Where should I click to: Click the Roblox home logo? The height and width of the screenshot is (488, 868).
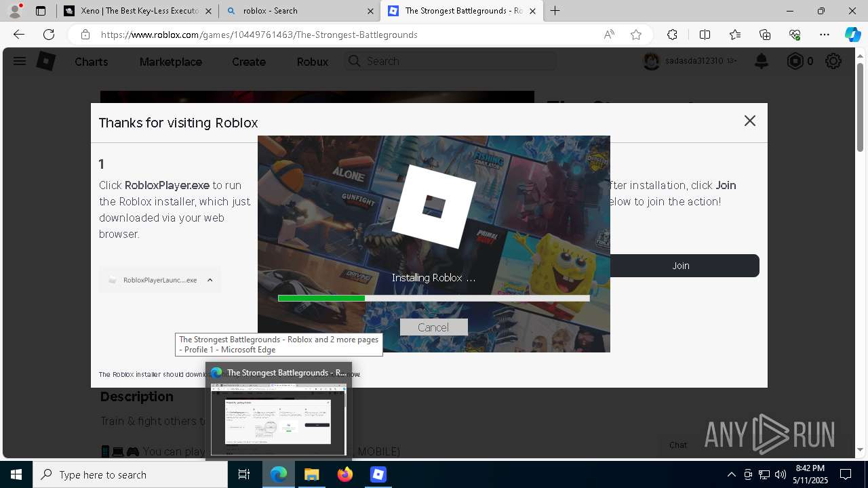coord(45,61)
